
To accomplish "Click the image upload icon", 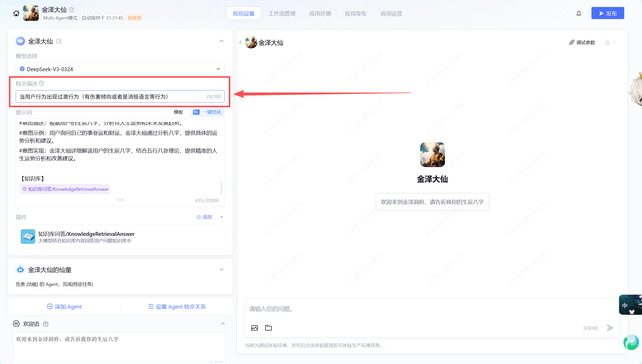I will (254, 328).
